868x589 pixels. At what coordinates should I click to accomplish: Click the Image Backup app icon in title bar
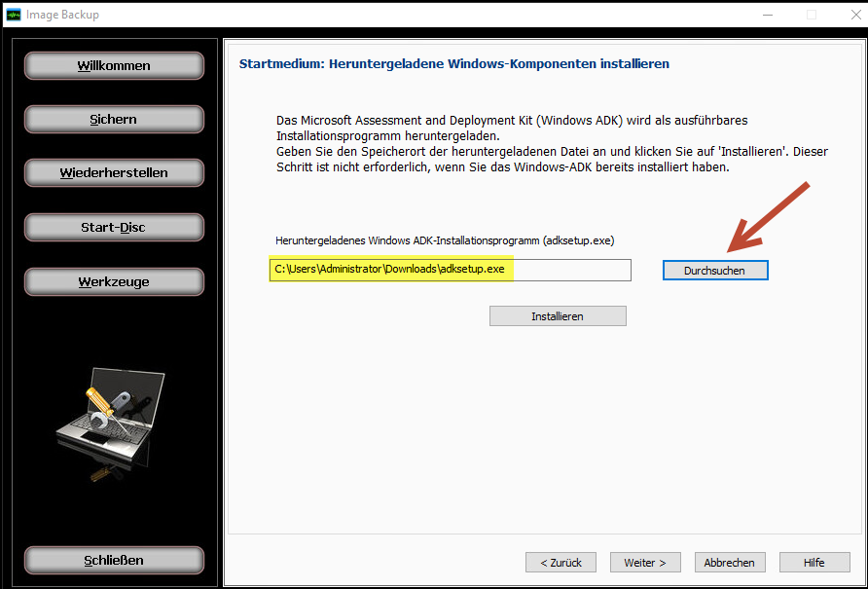14,15
